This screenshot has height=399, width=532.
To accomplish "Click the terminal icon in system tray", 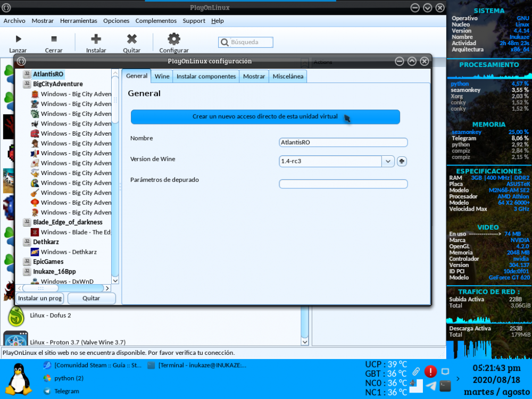I will click(x=445, y=386).
